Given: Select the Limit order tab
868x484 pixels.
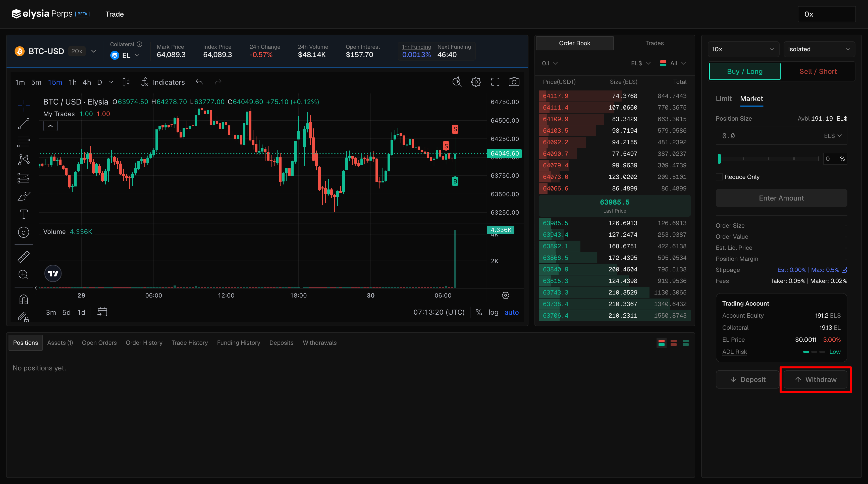Looking at the screenshot, I should [x=724, y=99].
